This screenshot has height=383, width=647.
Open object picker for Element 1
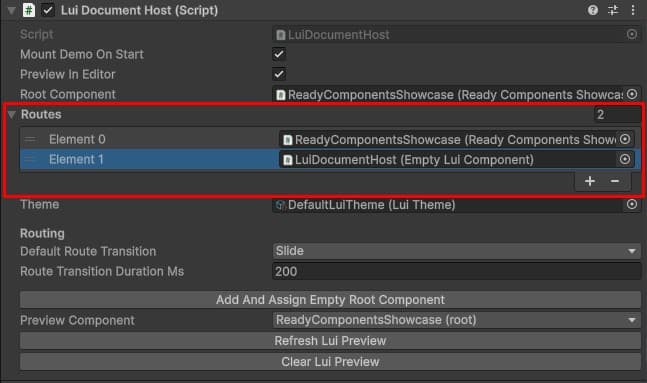tap(625, 159)
